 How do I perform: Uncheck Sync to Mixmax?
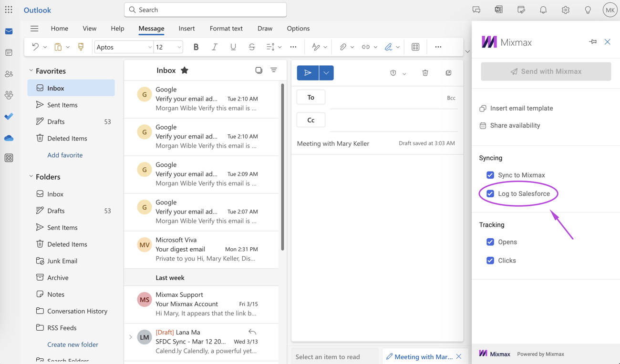point(490,175)
